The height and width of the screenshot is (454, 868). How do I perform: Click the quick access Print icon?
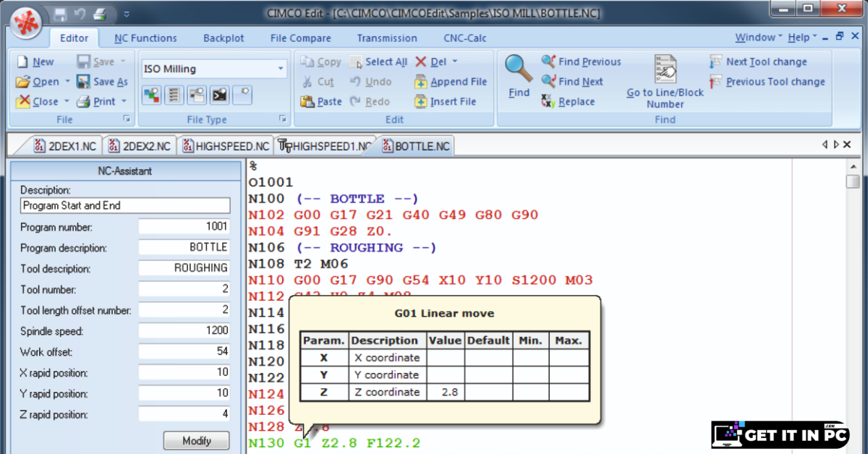[100, 14]
